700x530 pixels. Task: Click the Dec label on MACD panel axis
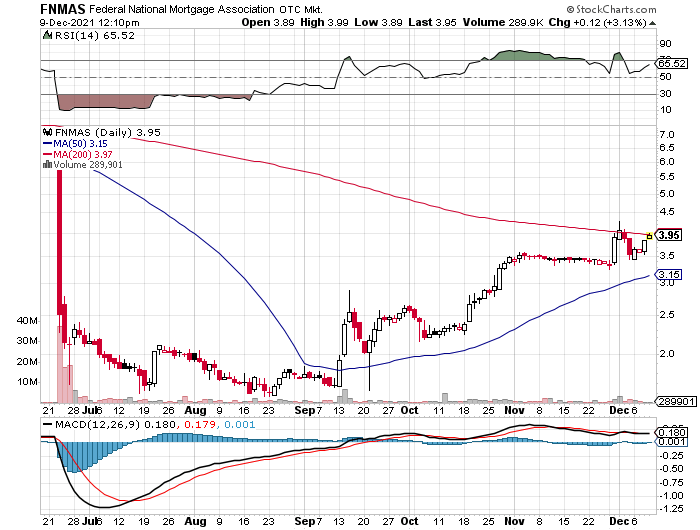(619, 521)
